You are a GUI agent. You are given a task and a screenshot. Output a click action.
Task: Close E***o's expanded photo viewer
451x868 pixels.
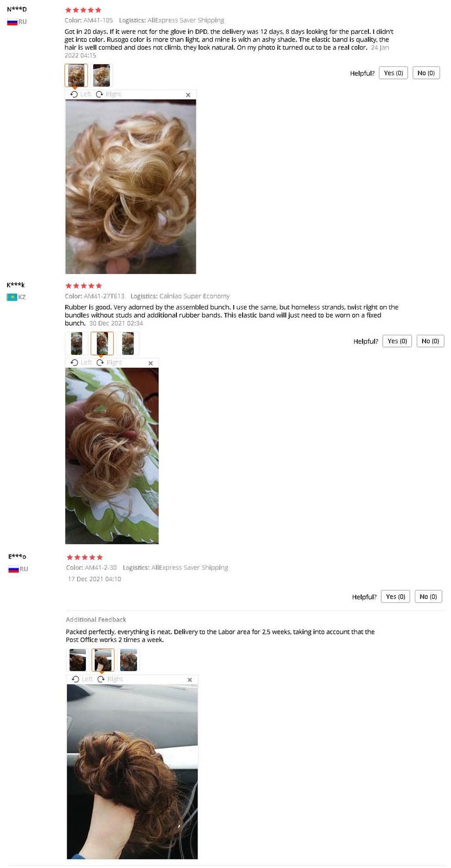point(190,680)
